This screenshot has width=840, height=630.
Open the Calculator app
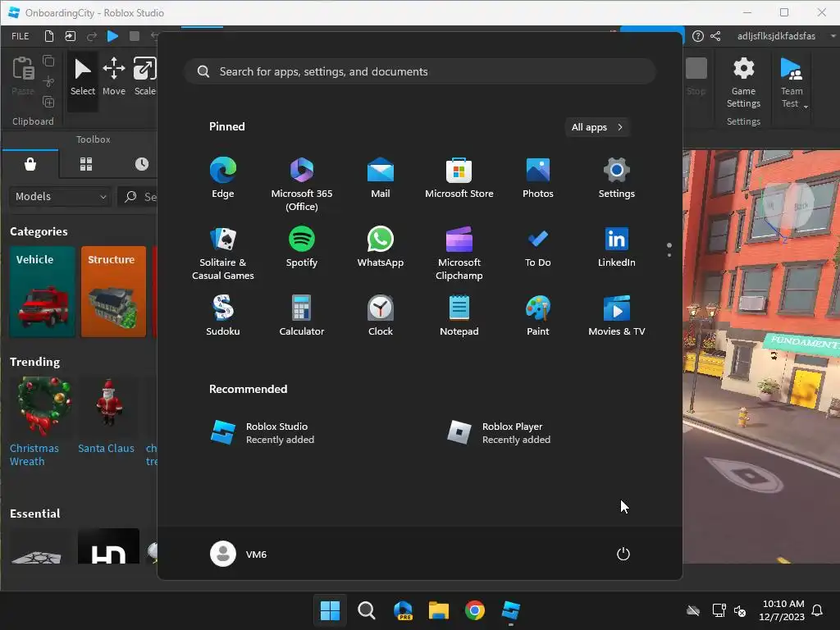302,316
